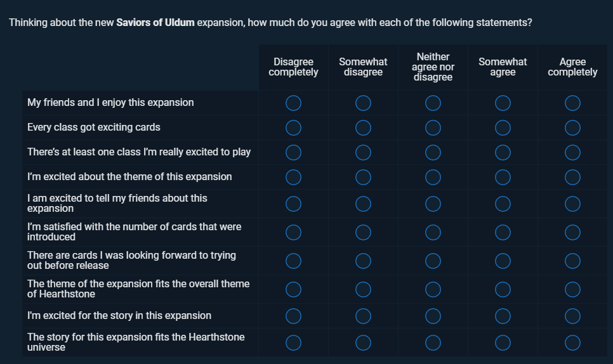Select 'Neither agree nor disagree' for 'excited for the story'
Viewport: 613px width, 364px height.
coord(433,316)
